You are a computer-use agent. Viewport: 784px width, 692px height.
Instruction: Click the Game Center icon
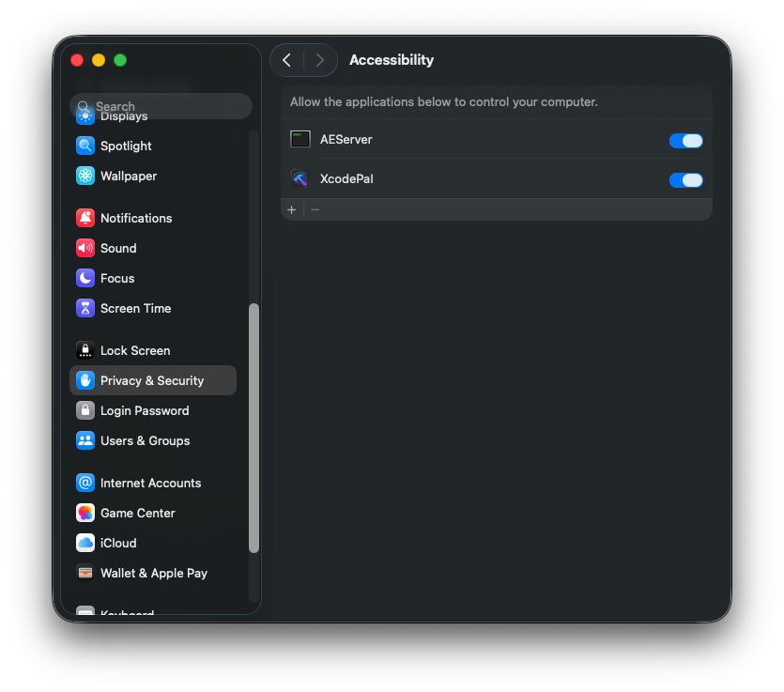(x=85, y=513)
